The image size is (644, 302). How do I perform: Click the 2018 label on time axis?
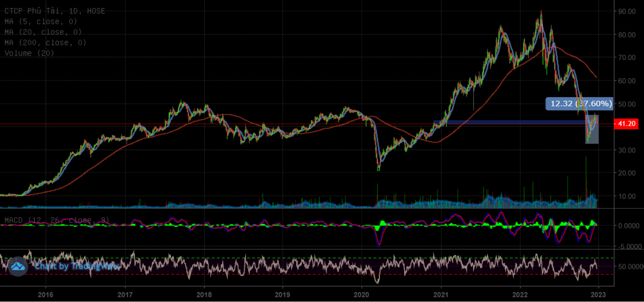(204, 294)
